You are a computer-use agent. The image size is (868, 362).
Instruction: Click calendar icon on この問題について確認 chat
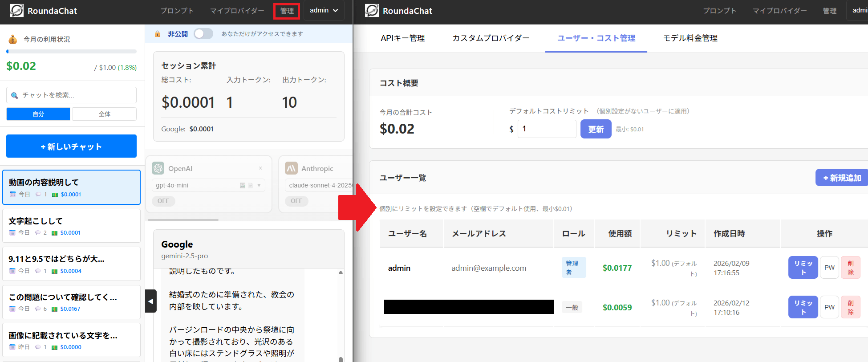click(12, 309)
